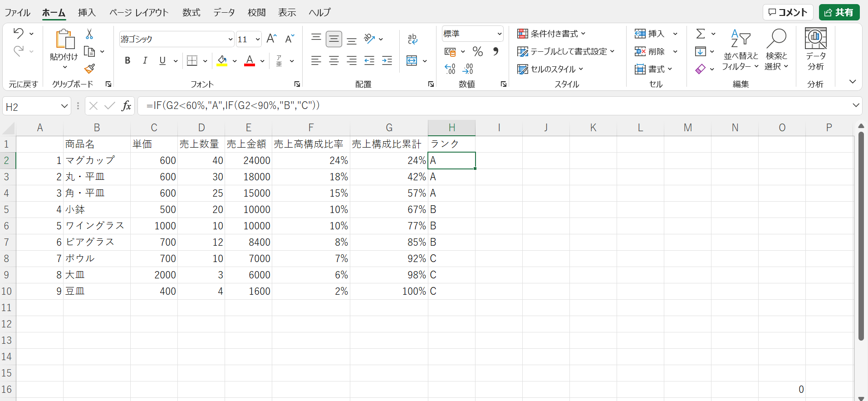Expand the number format dropdown showing 標準
This screenshot has height=401, width=868.
pos(499,34)
